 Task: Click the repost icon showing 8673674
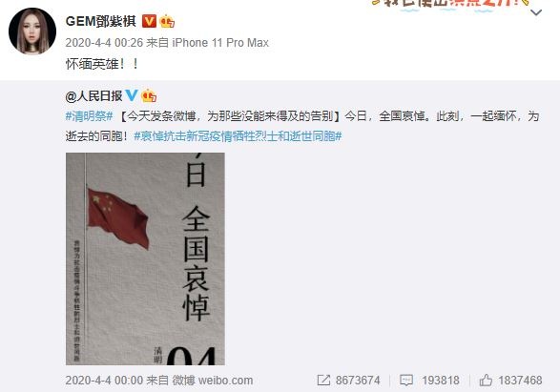tap(323, 381)
